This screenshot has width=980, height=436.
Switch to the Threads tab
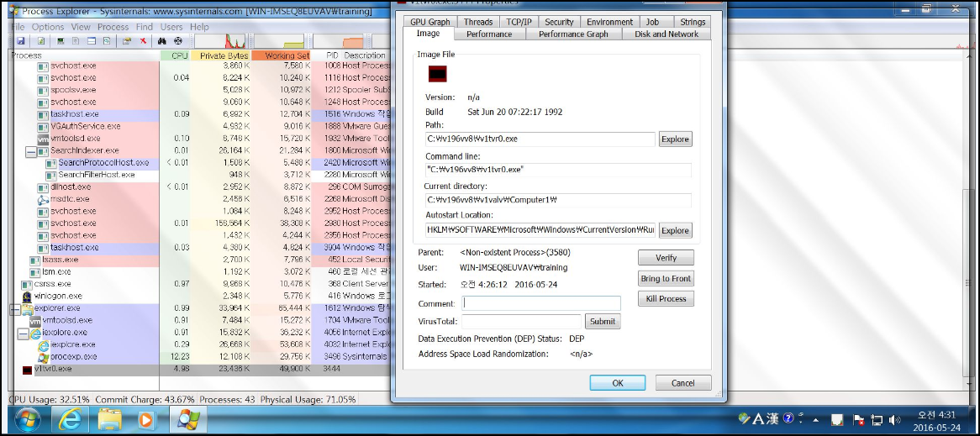coord(478,22)
